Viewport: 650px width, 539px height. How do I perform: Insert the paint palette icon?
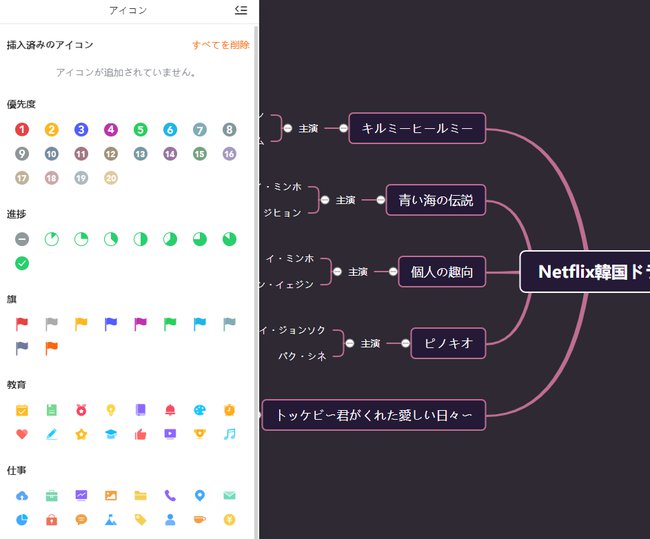[x=200, y=410]
